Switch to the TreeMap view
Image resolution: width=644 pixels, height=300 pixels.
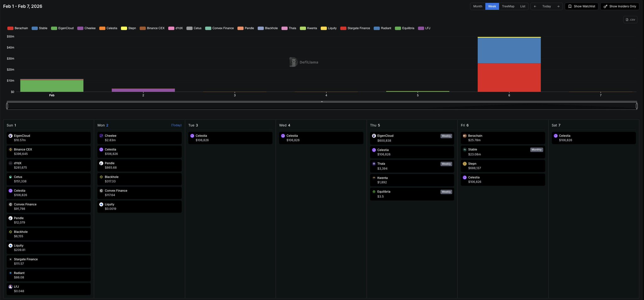pyautogui.click(x=508, y=6)
